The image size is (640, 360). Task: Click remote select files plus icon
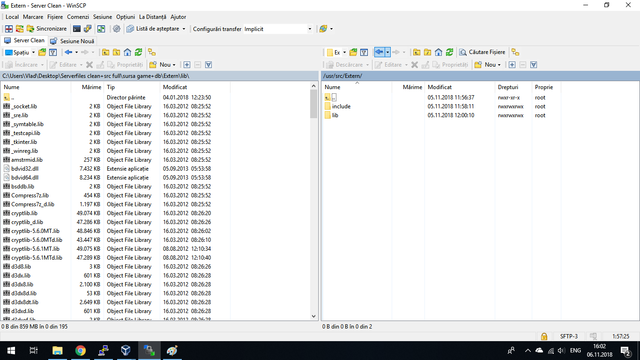tap(512, 65)
